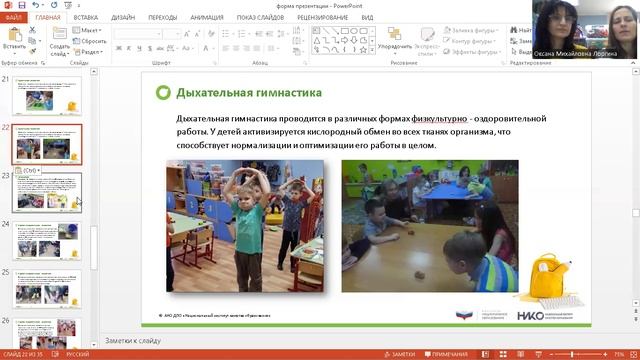Image resolution: width=640 pixels, height=360 pixels.
Task: Switch to the ВСТАВКА tab
Action: 86,18
